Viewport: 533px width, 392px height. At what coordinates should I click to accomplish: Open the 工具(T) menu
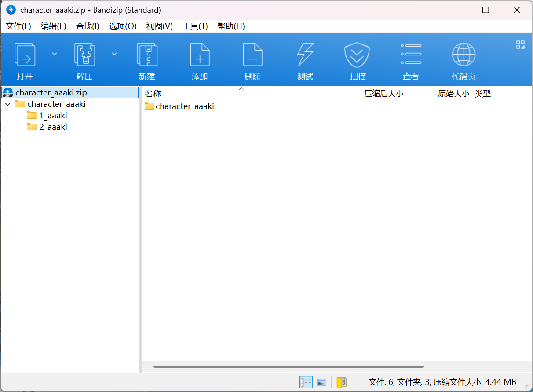point(195,26)
